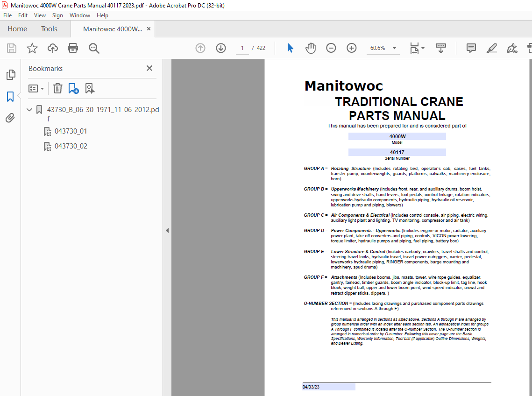Click the 422 total pages text
The height and width of the screenshot is (396, 532).
tap(261, 48)
